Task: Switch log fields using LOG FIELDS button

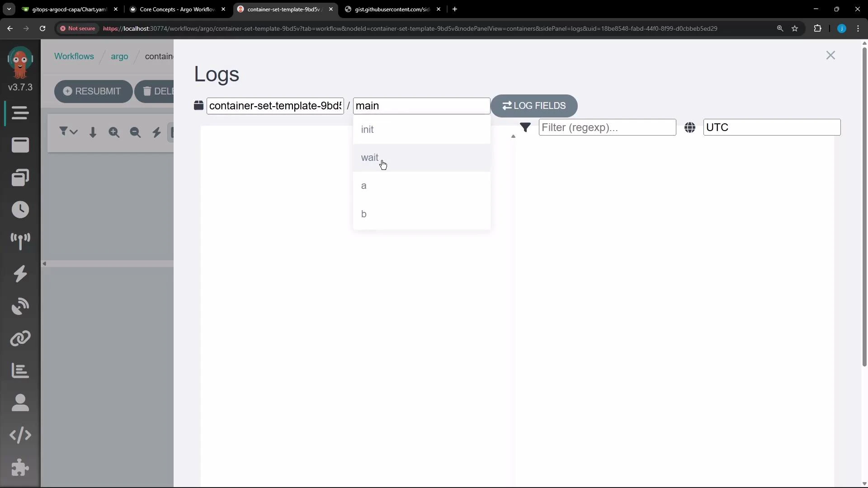Action: point(533,106)
